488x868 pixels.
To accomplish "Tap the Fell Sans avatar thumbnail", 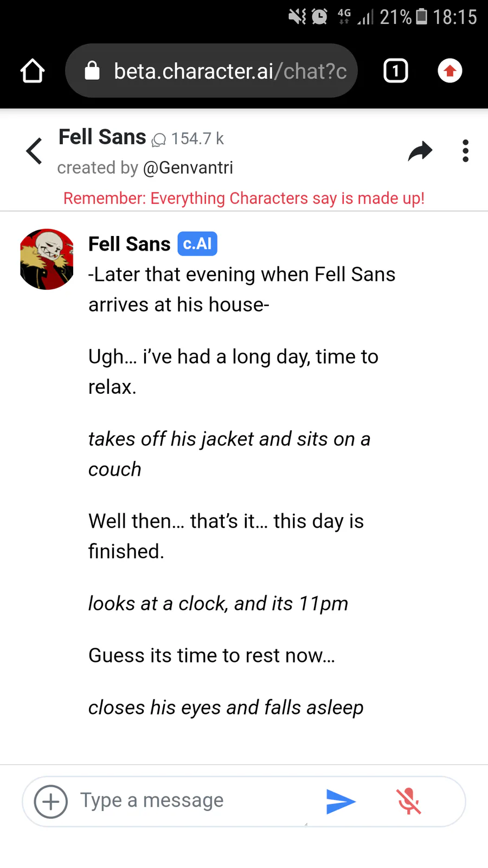I will click(47, 259).
